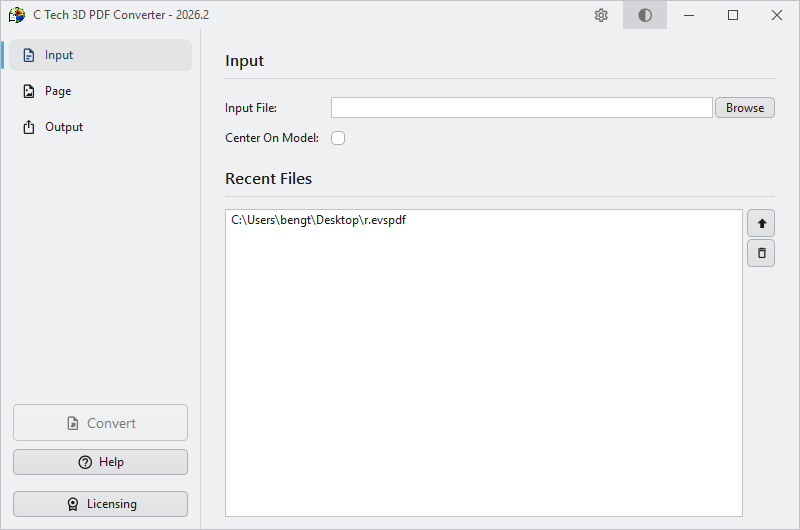
Task: Open Help
Action: 101,462
